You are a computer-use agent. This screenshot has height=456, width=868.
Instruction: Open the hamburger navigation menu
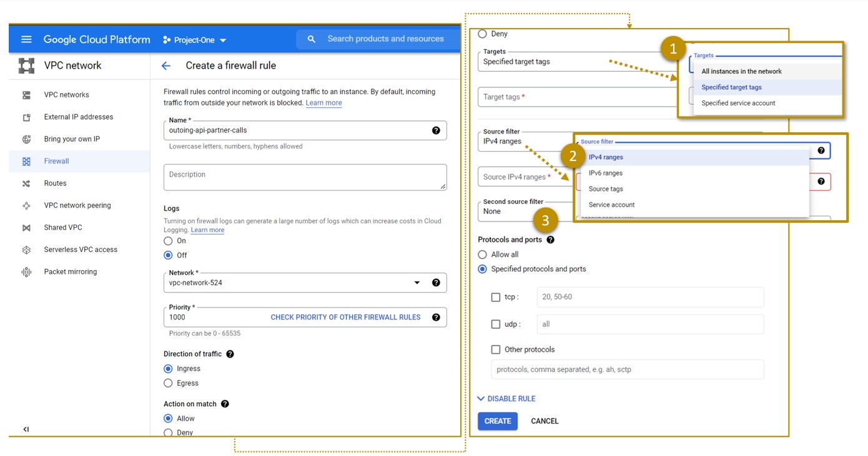tap(26, 39)
